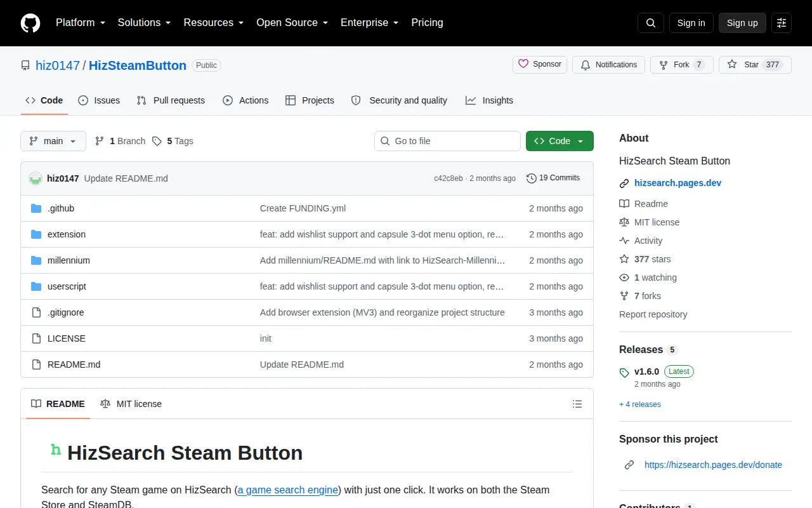Open the hiz0147 owner link
This screenshot has width=812, height=508.
point(58,65)
